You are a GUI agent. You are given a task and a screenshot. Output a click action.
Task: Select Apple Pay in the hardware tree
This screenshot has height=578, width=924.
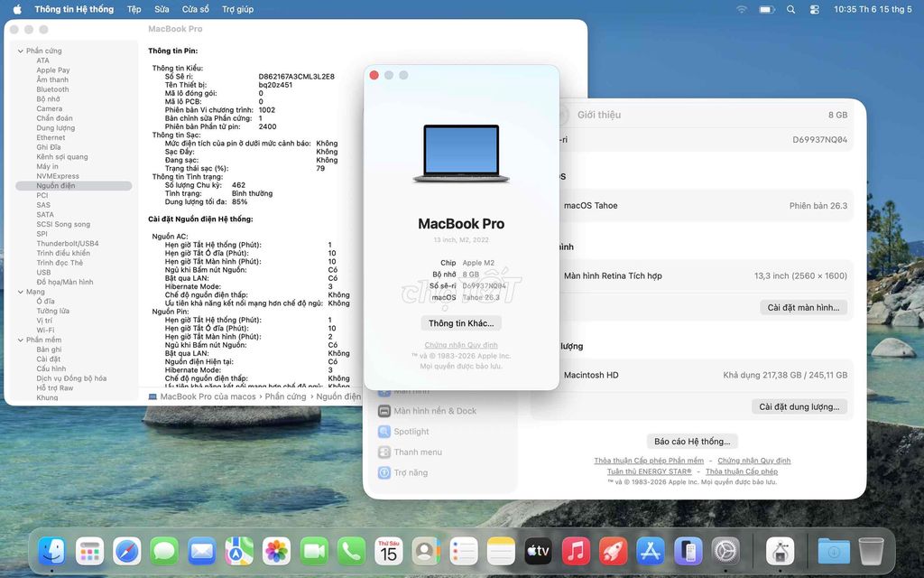tap(53, 70)
